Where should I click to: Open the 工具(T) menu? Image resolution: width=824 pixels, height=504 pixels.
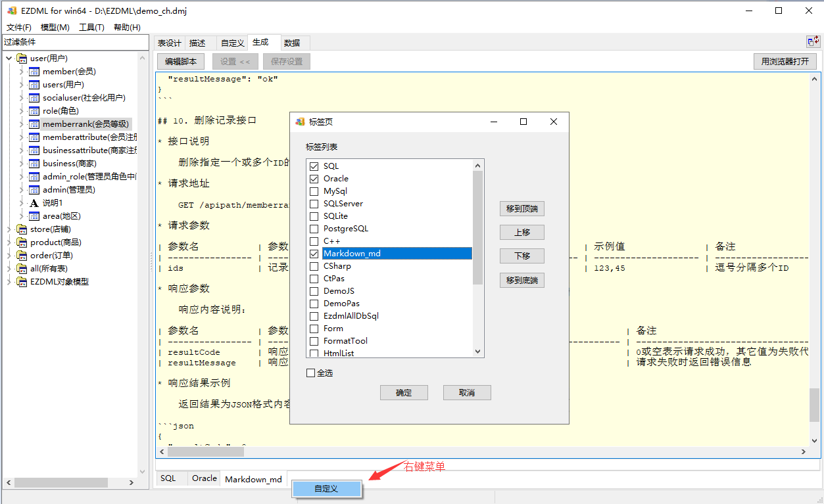click(x=91, y=28)
